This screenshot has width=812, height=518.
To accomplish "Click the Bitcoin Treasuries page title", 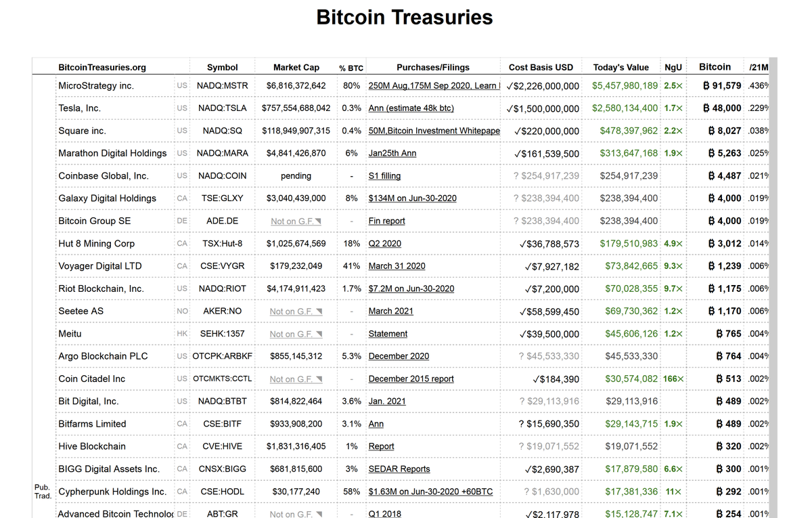I will (x=405, y=18).
